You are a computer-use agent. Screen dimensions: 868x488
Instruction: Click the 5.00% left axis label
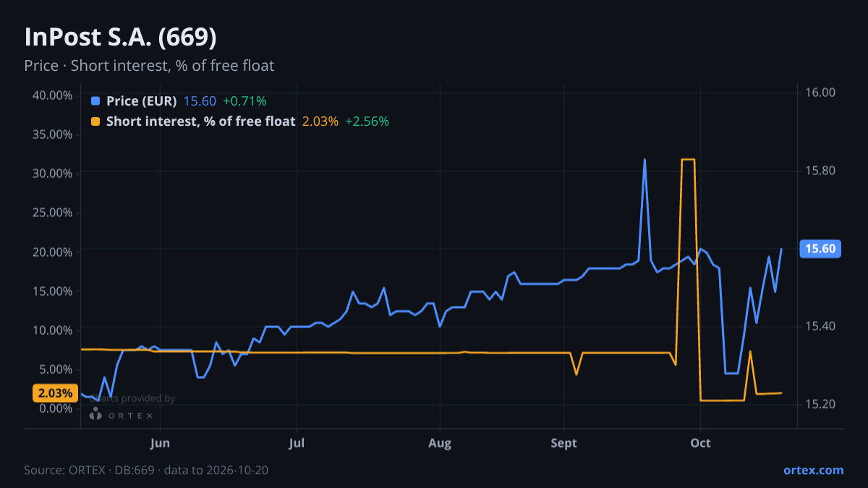tap(55, 369)
